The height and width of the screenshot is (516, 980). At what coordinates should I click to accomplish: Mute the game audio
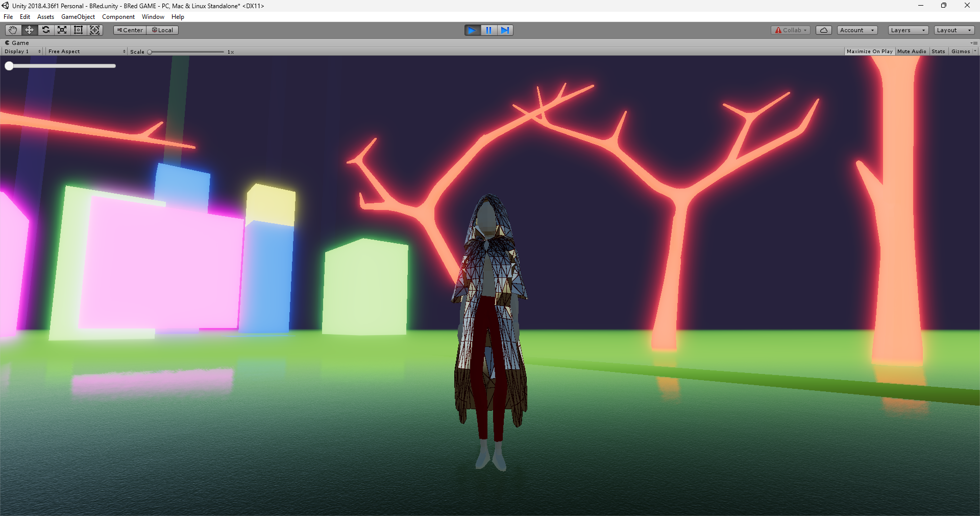pyautogui.click(x=911, y=51)
